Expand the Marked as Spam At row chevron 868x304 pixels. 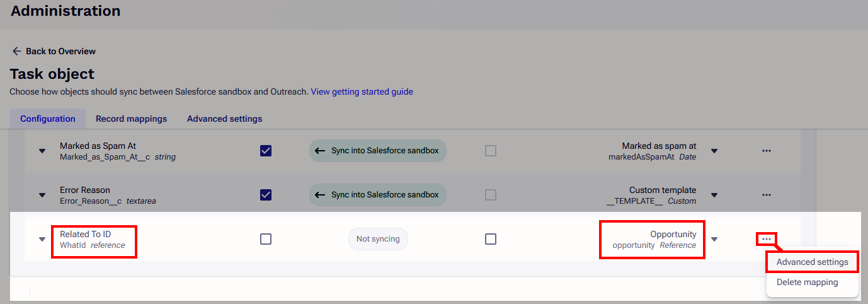coord(42,151)
